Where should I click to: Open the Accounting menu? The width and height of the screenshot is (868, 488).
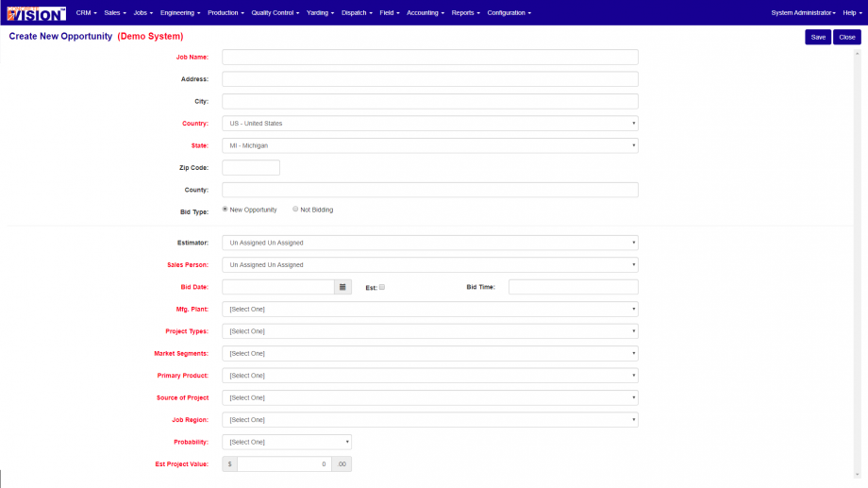click(426, 12)
